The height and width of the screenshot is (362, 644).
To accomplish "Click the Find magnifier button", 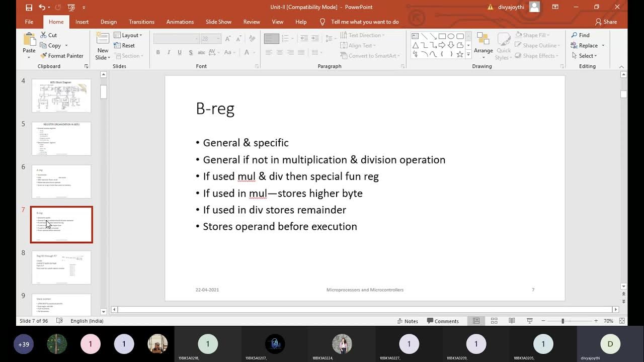I will click(580, 35).
